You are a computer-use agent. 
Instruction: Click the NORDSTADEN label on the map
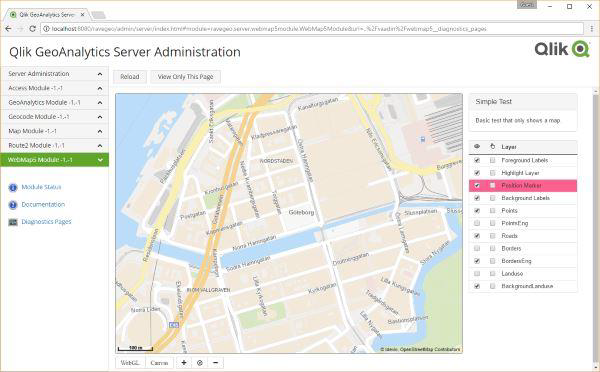pyautogui.click(x=276, y=161)
